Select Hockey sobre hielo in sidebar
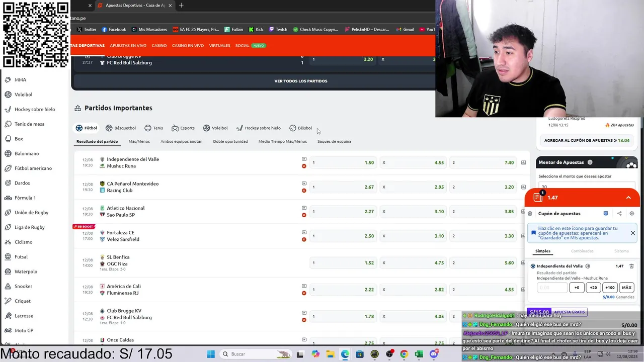This screenshot has width=644, height=362. coord(35,109)
